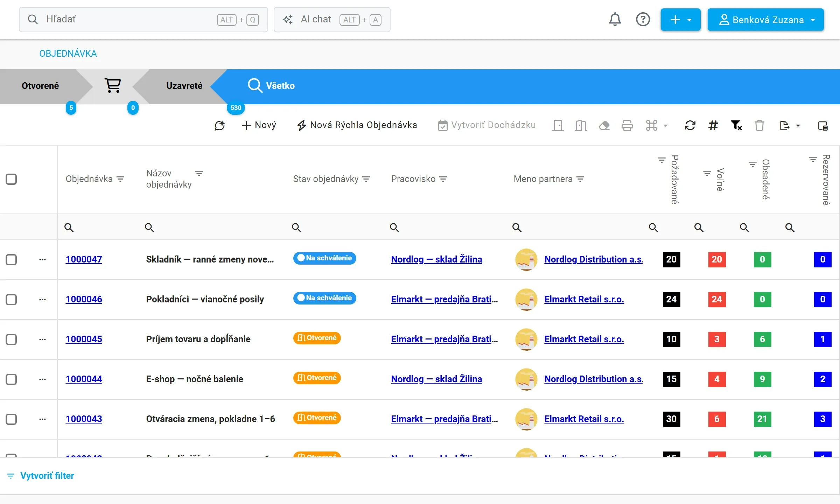Clear filters with the funnel-x icon
This screenshot has width=840, height=504.
[736, 125]
